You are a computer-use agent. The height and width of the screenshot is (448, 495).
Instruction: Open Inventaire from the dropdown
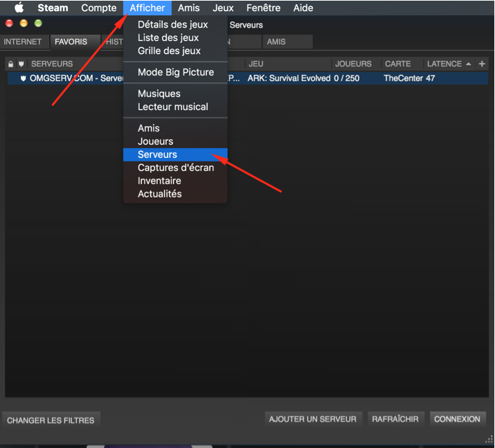coord(175,181)
